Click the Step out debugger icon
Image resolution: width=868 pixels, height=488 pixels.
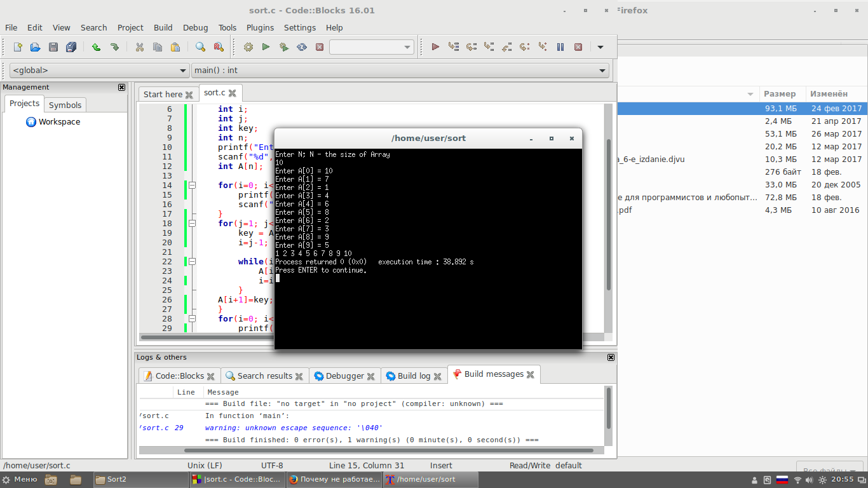point(506,47)
